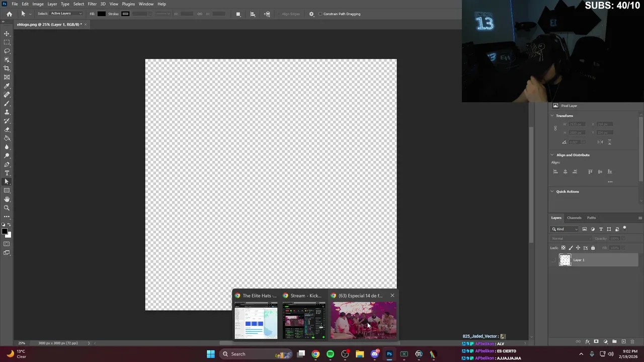Select the Path Selection tool
The image size is (644, 362).
(7, 182)
